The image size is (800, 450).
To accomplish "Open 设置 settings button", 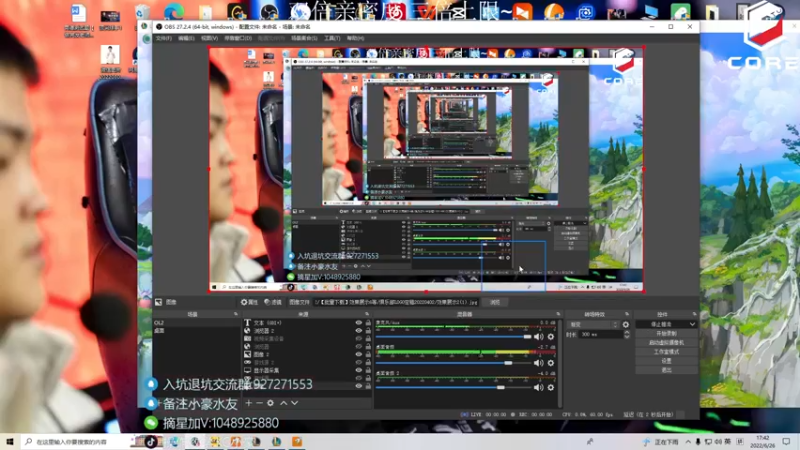I will 666,361.
